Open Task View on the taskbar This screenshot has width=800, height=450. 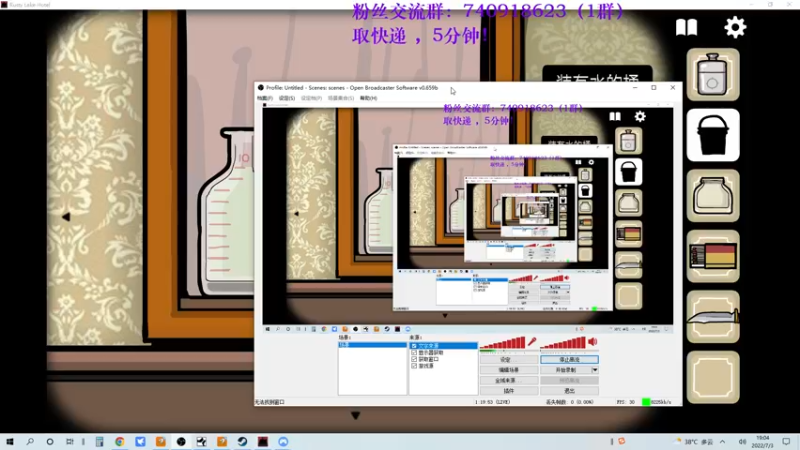(x=70, y=441)
